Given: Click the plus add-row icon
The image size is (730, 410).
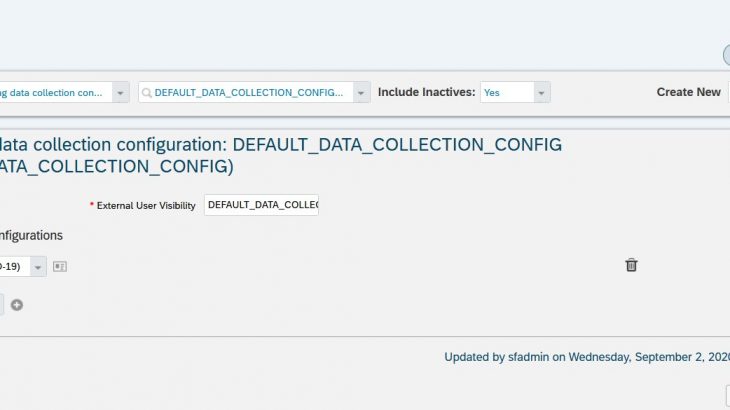Looking at the screenshot, I should tap(17, 305).
